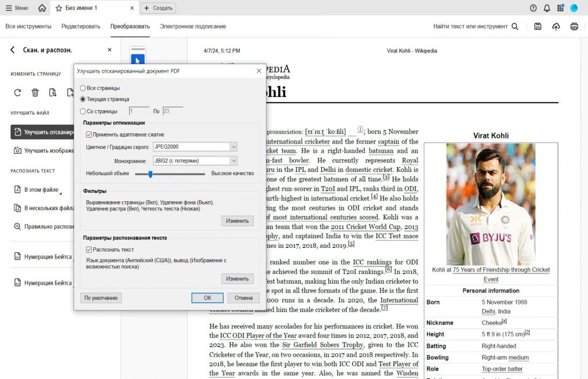The height and width of the screenshot is (379, 588).
Task: Open the JBIG2 monochrome compression dropdown
Action: (x=196, y=160)
